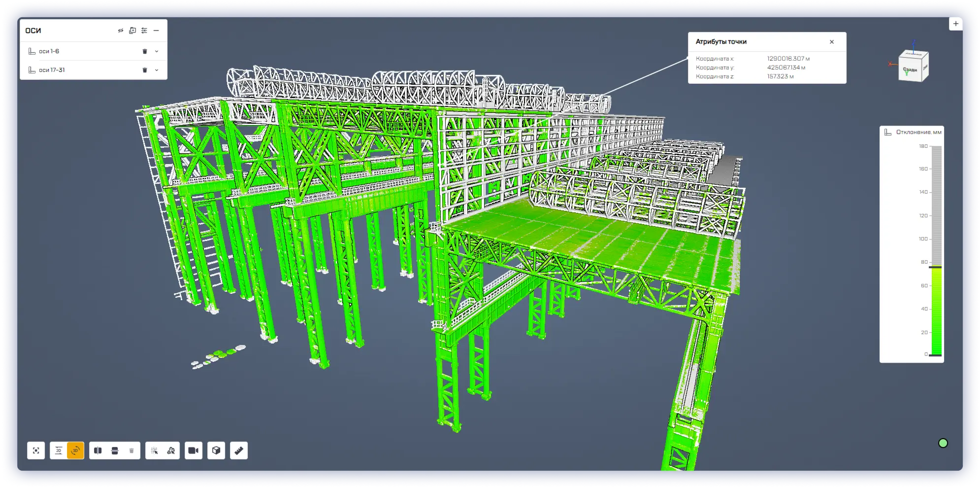Expand the оси 1-6 entry
Image resolution: width=980 pixels, height=488 pixels.
[157, 51]
